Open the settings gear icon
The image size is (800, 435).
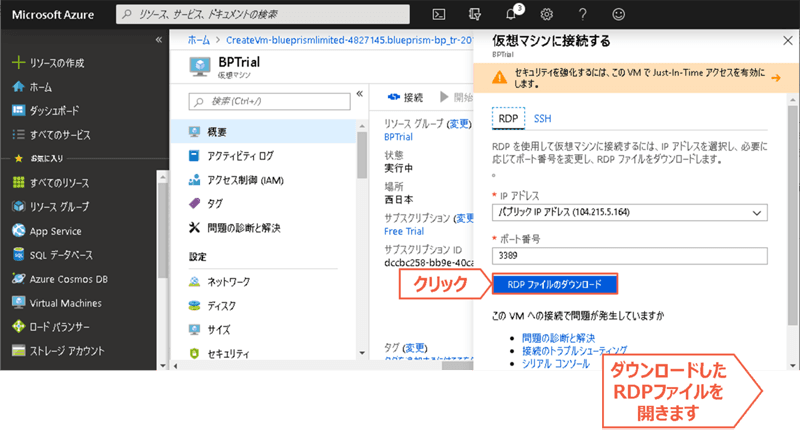coord(546,14)
